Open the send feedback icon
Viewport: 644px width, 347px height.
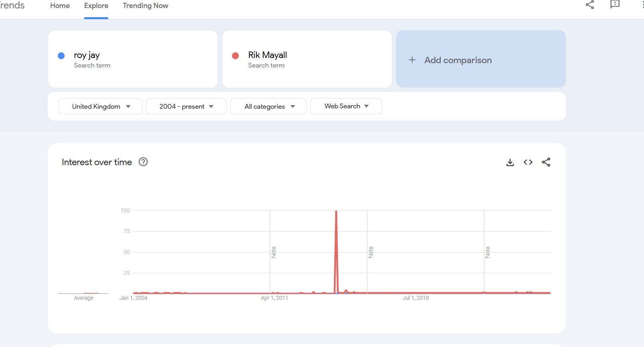(615, 4)
